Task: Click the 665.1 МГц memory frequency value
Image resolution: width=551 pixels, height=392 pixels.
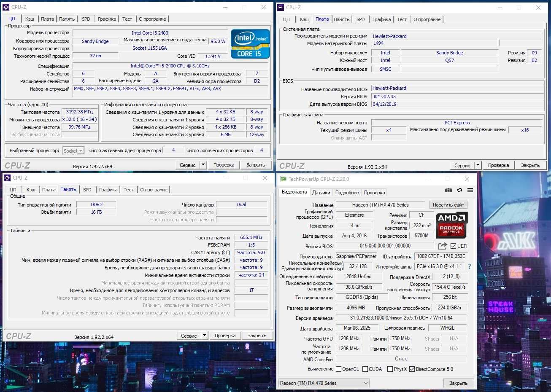Action: (251, 237)
